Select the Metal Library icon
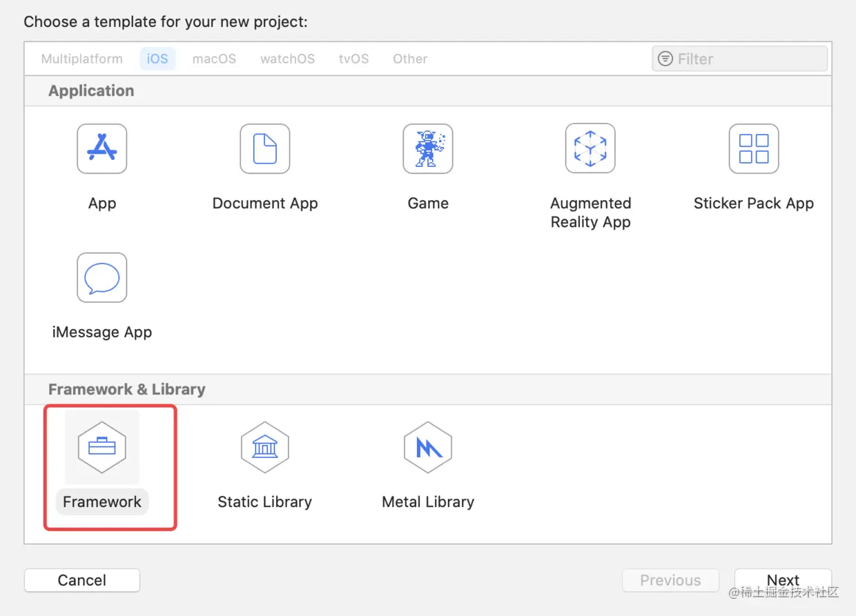The image size is (856, 616). point(428,448)
